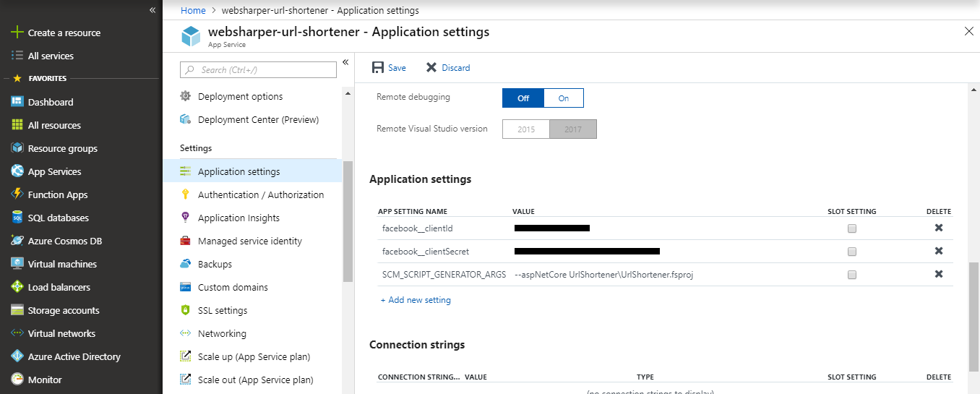Image resolution: width=980 pixels, height=394 pixels.
Task: Discard the pending changes
Action: tap(447, 67)
